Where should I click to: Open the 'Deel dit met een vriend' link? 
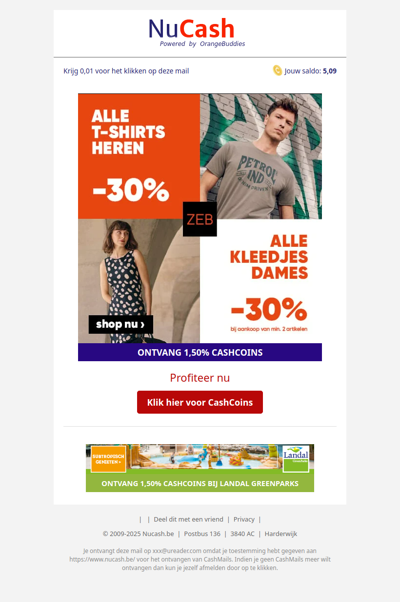(188, 519)
